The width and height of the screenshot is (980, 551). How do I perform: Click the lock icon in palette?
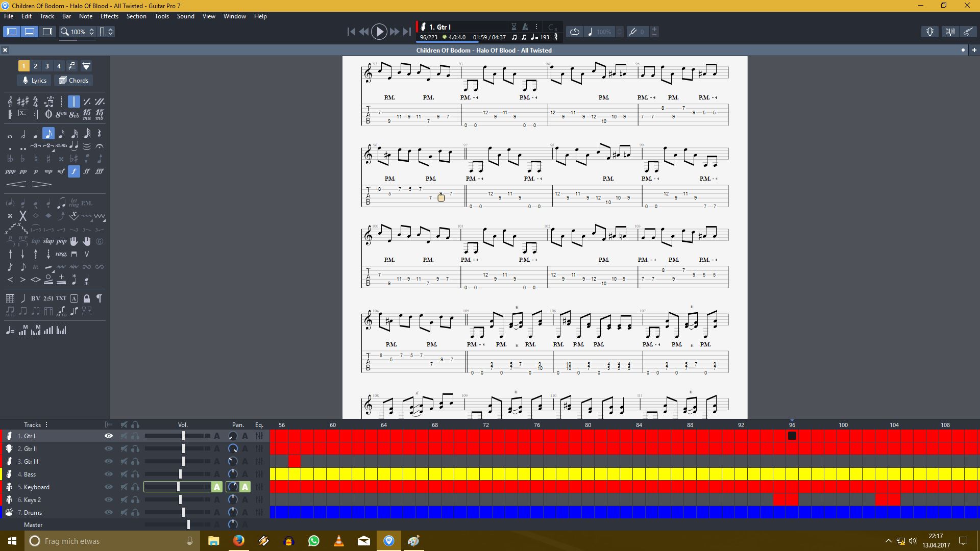tap(87, 298)
